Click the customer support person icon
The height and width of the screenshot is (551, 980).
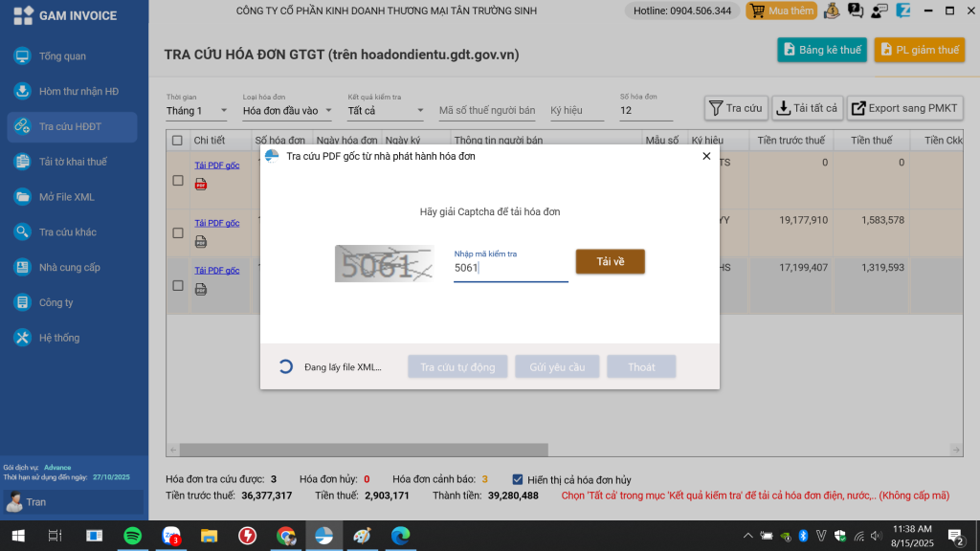[879, 11]
